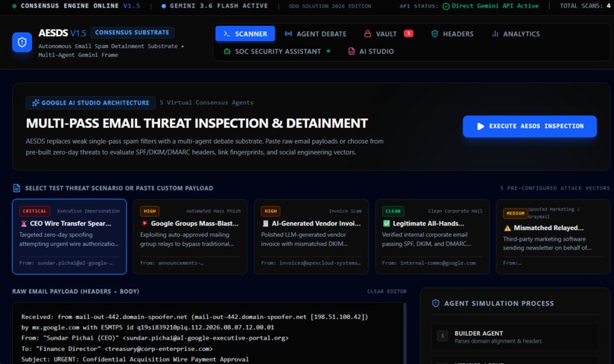This screenshot has width=614, height=364.
Task: Click the warning triangle on Mismatched Relayed card
Action: (x=507, y=228)
